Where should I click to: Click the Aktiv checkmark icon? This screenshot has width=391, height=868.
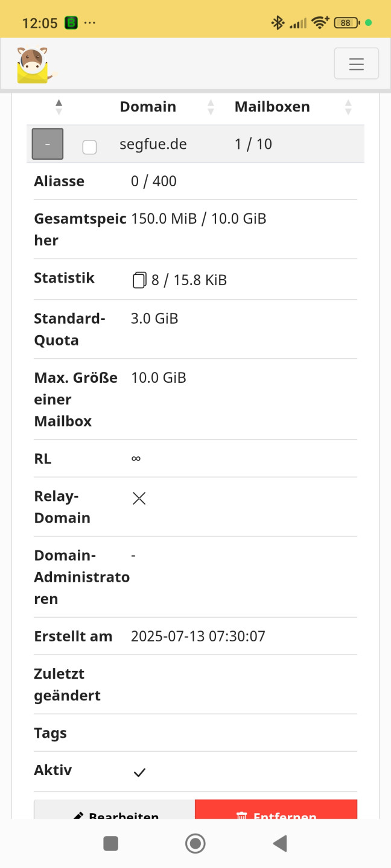pos(139,773)
